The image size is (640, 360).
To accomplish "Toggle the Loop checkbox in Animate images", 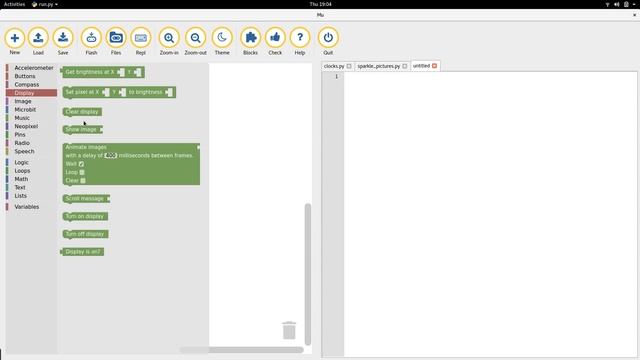I will tap(82, 172).
